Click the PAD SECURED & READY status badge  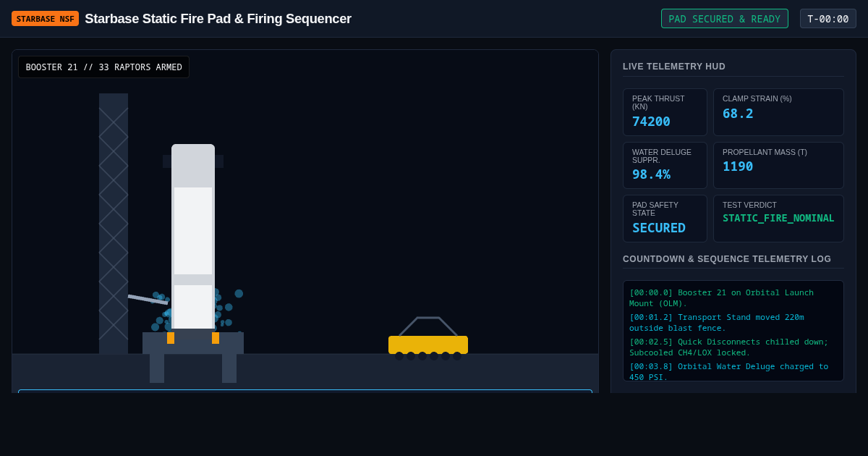click(x=725, y=19)
